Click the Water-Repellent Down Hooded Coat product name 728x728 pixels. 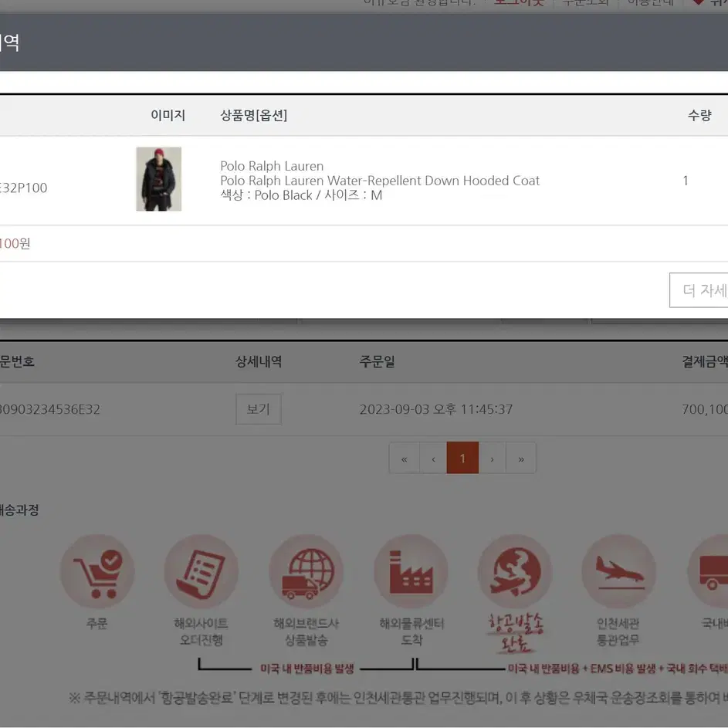380,181
